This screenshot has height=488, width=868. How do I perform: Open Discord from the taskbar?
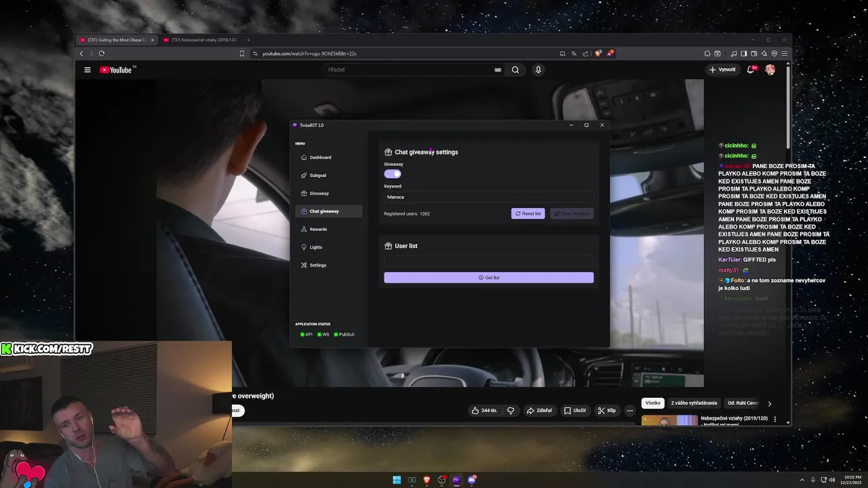472,480
